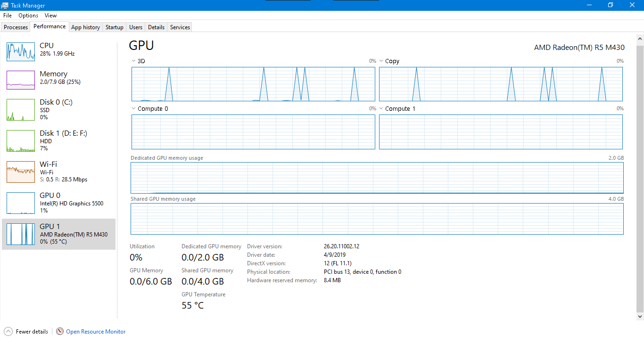Screen dimensions: 644x343
Task: Open the Compute 1 graph engine dropdown
Action: [x=381, y=108]
